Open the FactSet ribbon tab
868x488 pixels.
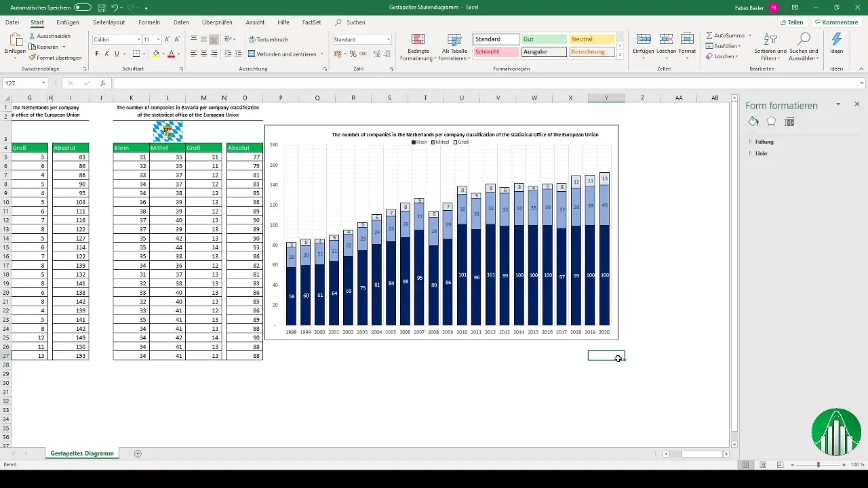(312, 22)
